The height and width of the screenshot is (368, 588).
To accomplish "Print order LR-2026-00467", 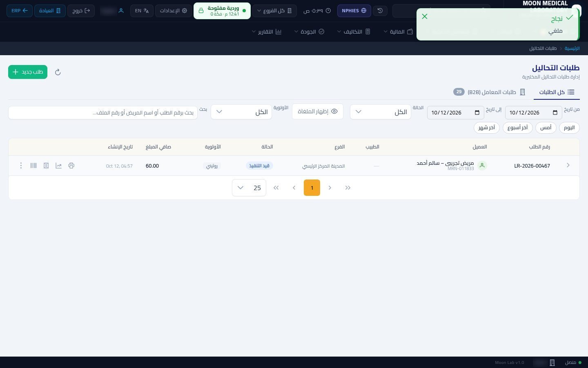I will [x=71, y=166].
